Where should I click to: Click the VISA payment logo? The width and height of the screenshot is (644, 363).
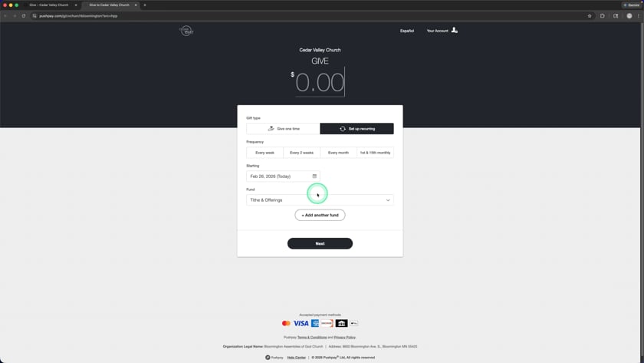click(301, 324)
